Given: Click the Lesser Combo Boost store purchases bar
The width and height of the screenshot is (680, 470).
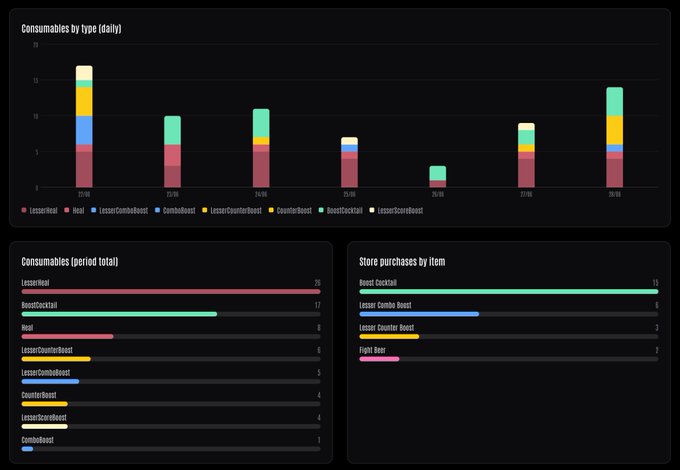Looking at the screenshot, I should coord(509,314).
